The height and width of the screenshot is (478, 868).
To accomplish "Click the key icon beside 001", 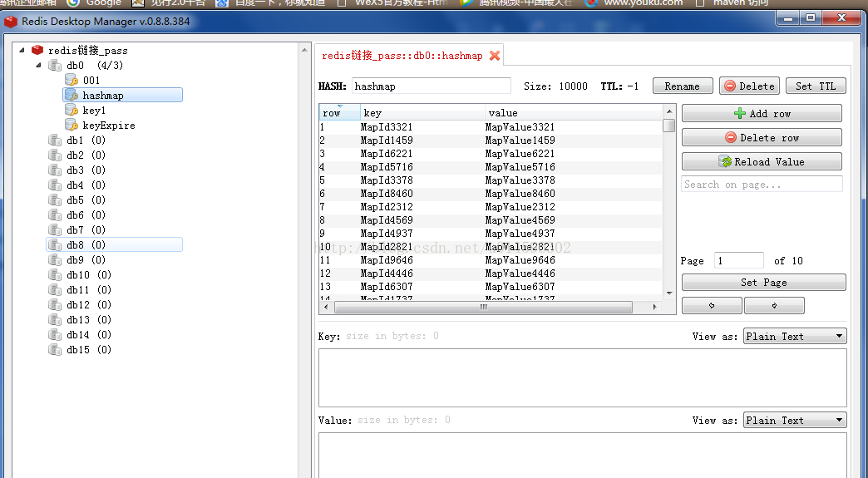I will 72,80.
